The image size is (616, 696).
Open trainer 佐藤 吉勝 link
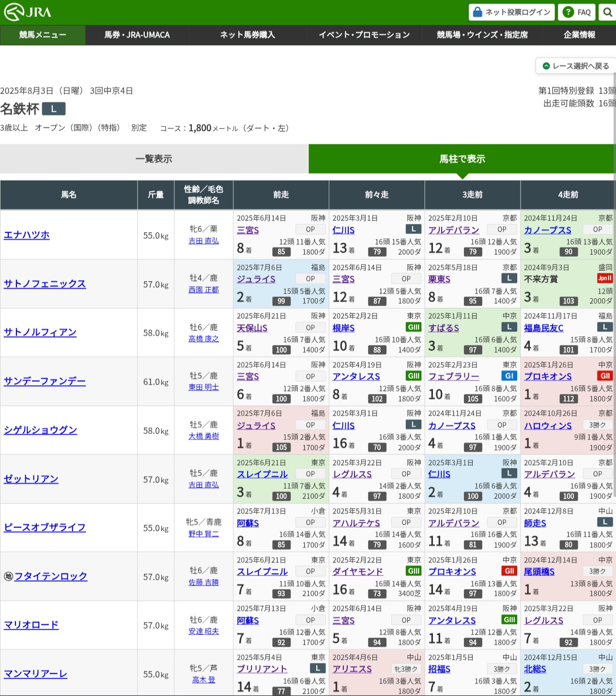204,583
